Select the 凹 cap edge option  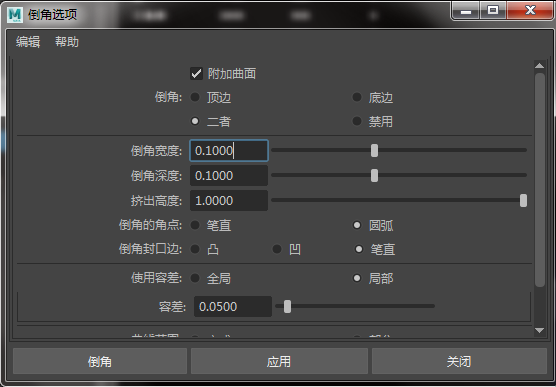(x=277, y=249)
